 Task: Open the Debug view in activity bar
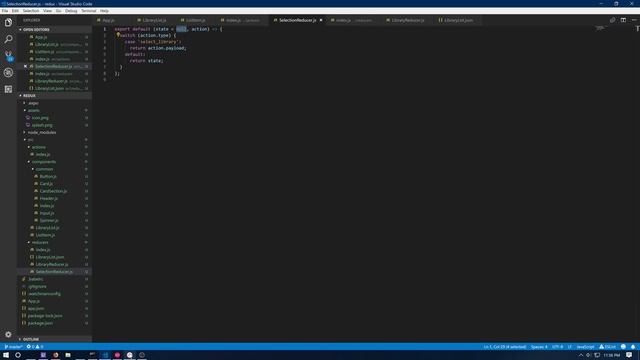pos(8,73)
